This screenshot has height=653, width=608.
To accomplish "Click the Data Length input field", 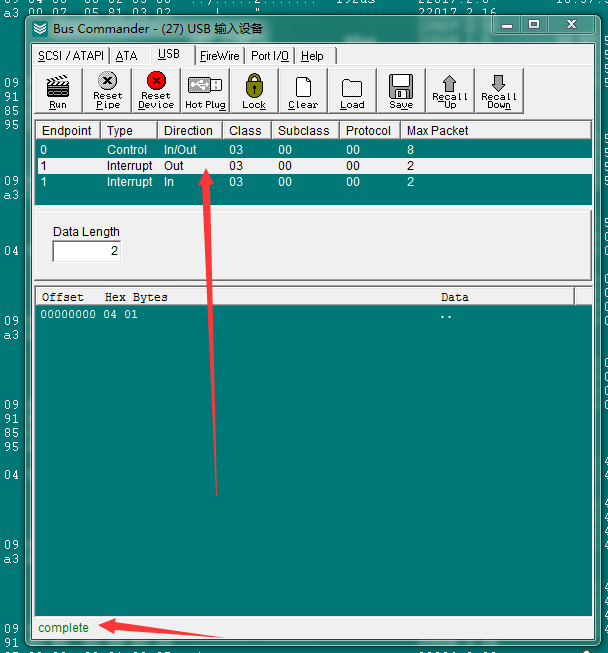I will point(87,251).
